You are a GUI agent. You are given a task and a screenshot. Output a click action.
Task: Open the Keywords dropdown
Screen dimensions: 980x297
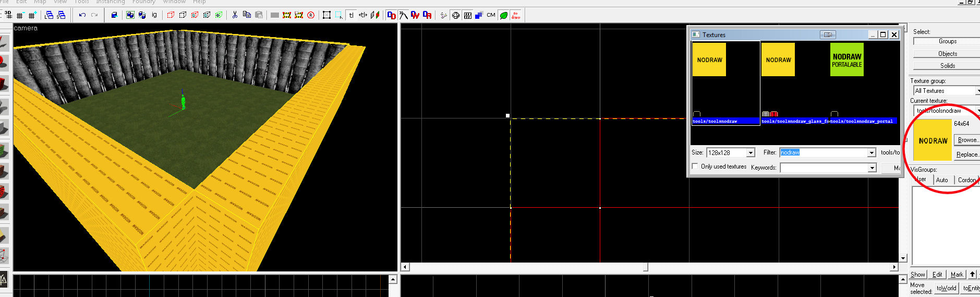tap(872, 168)
